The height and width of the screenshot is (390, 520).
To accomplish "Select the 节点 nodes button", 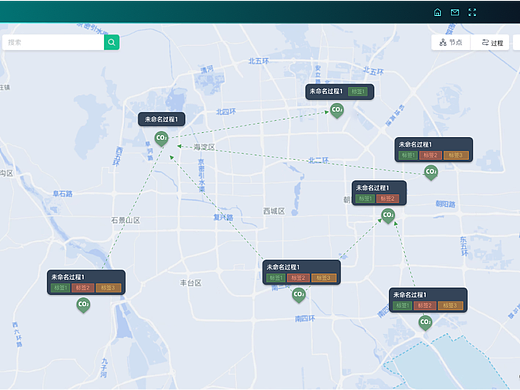I will pyautogui.click(x=451, y=42).
